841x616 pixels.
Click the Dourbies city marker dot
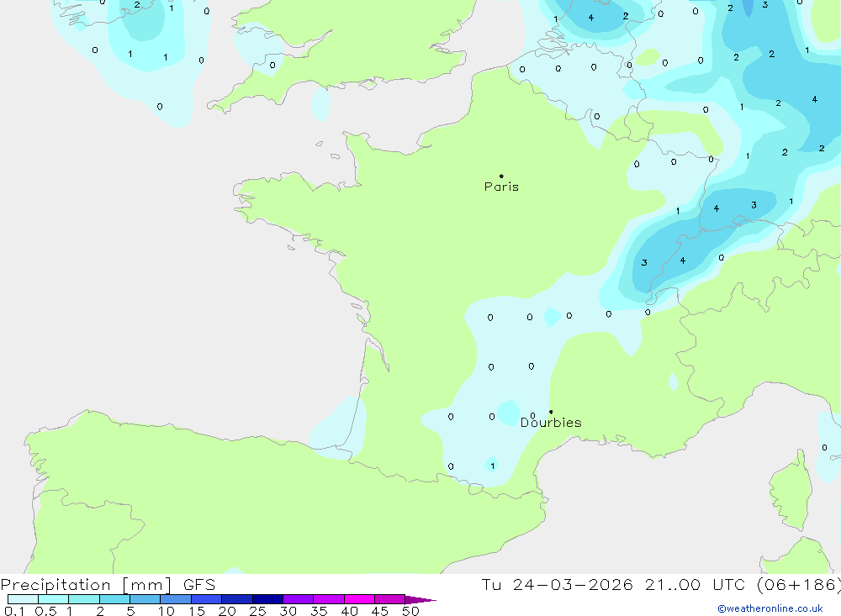pos(551,412)
